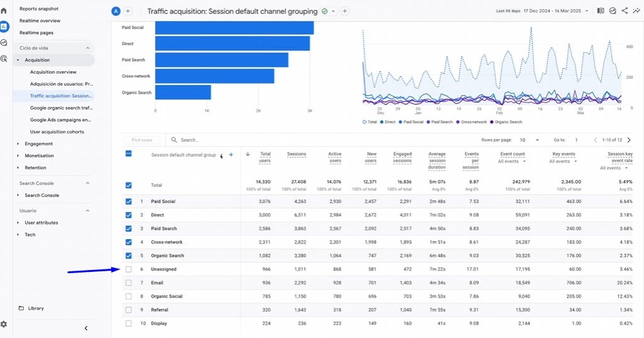Open the Home icon in left rail

tap(4, 11)
